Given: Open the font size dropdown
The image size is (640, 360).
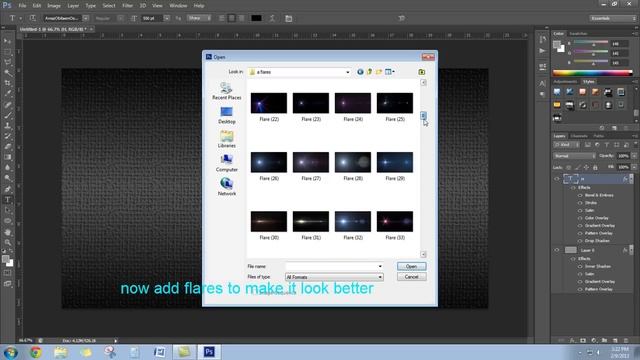Looking at the screenshot, I should 167,18.
